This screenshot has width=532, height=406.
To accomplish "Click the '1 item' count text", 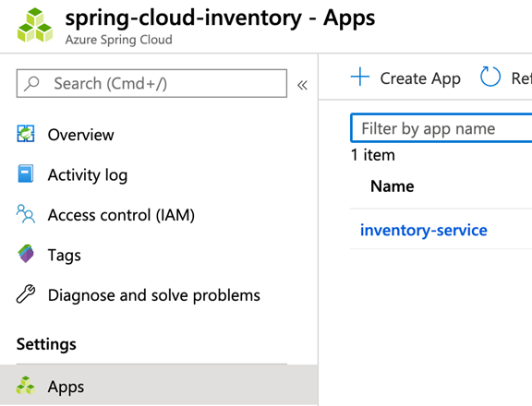I will coord(373,155).
